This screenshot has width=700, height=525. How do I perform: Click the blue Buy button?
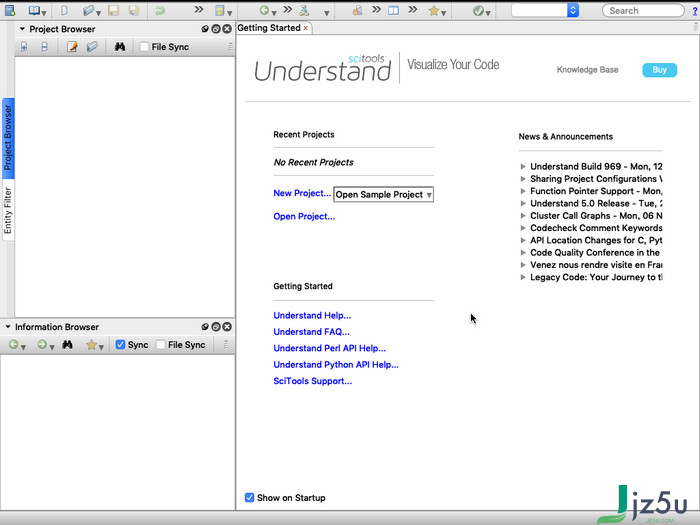click(659, 70)
